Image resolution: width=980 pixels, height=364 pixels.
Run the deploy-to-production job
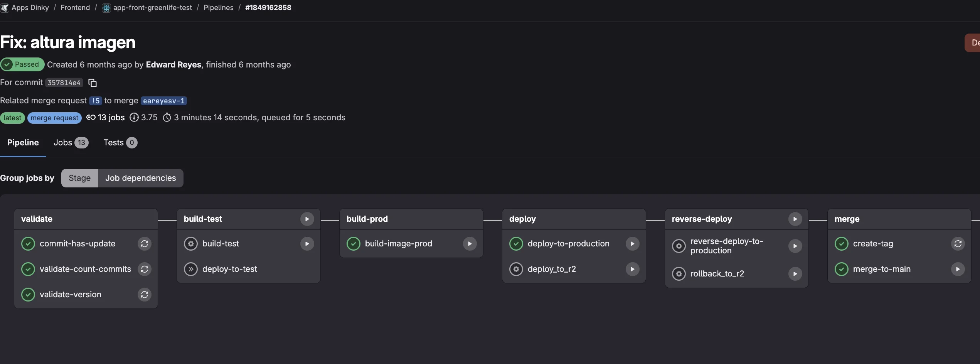point(632,244)
